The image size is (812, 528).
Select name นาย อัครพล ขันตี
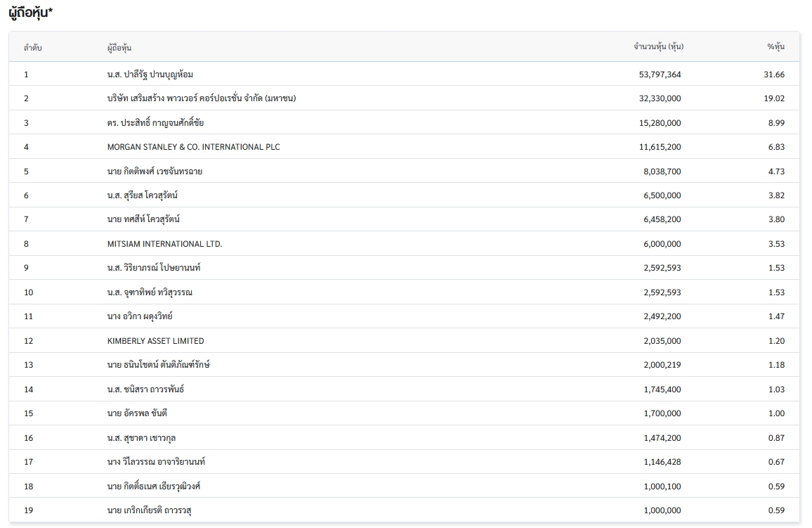[x=137, y=413]
